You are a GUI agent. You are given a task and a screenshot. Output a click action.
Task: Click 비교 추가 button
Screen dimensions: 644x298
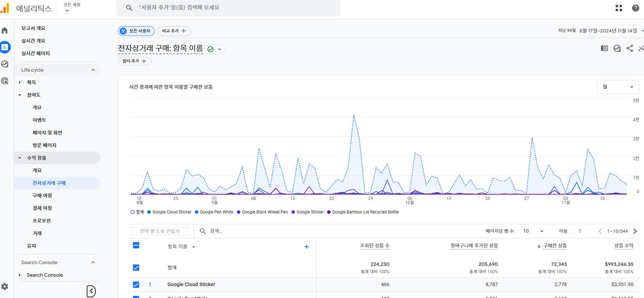(x=174, y=31)
